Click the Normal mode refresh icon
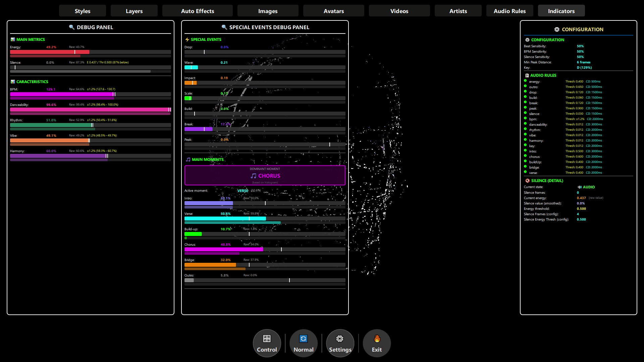The height and width of the screenshot is (362, 644). (x=303, y=339)
